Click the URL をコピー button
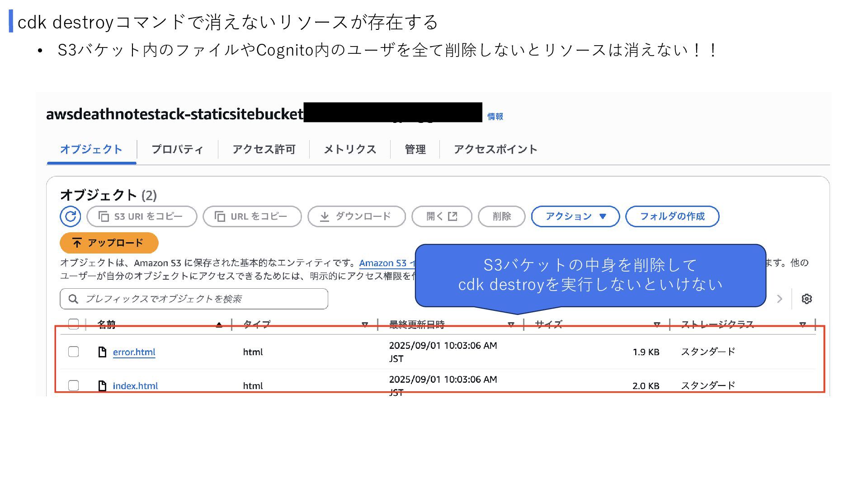This screenshot has width=868, height=488. (x=252, y=216)
